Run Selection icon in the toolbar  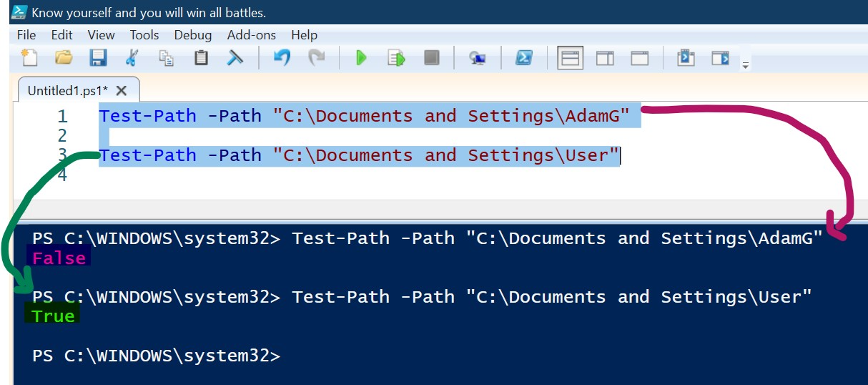click(396, 58)
